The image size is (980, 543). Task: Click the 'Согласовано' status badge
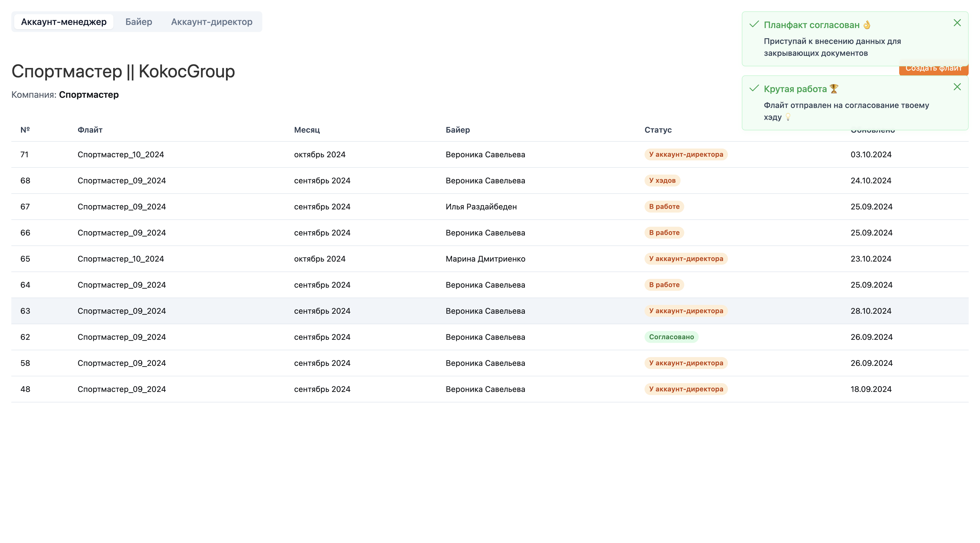671,336
